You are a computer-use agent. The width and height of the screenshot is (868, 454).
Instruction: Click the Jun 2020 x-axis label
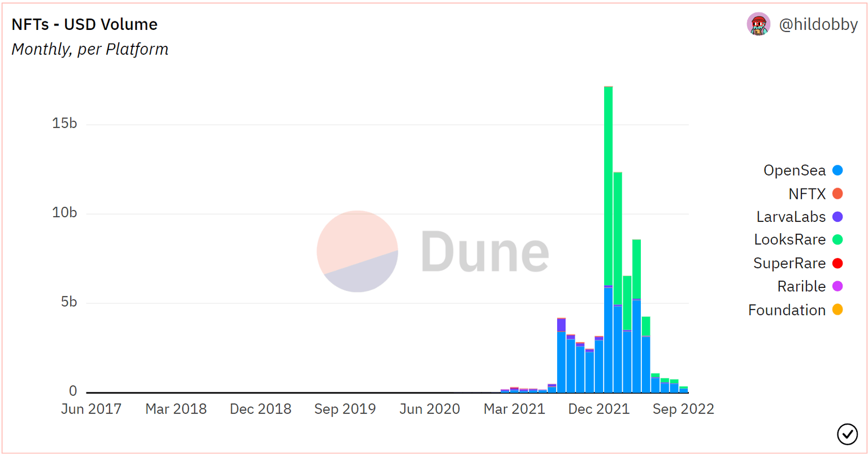click(429, 409)
